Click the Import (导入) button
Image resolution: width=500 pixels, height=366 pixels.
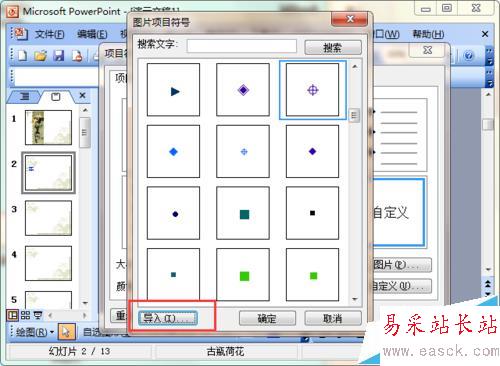168,318
